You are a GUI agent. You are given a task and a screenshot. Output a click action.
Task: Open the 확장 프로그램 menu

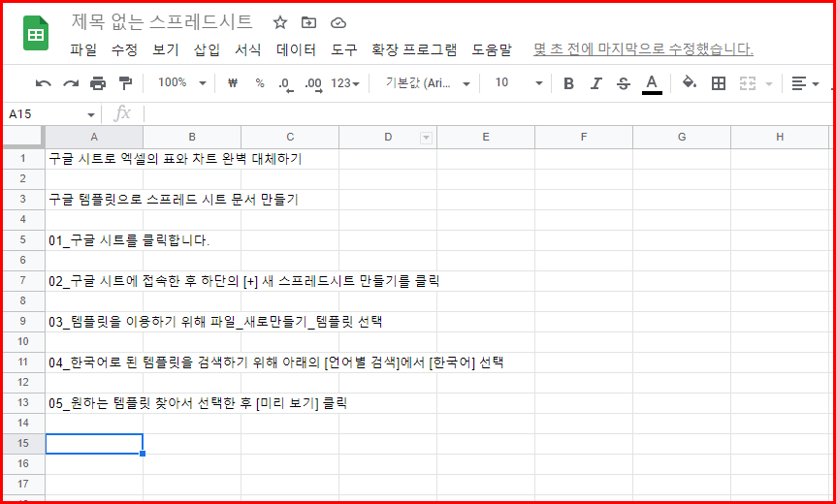click(x=414, y=50)
